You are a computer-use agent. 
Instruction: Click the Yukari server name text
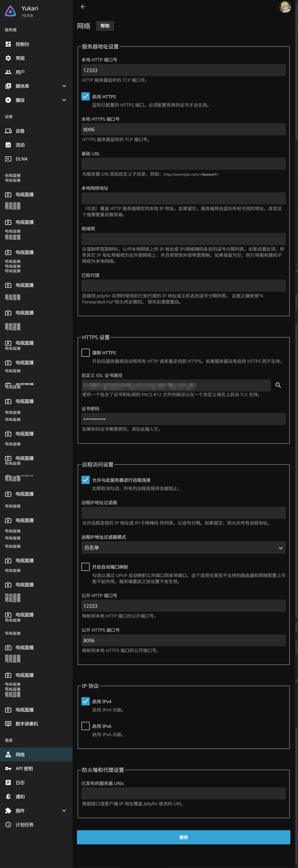(x=30, y=8)
